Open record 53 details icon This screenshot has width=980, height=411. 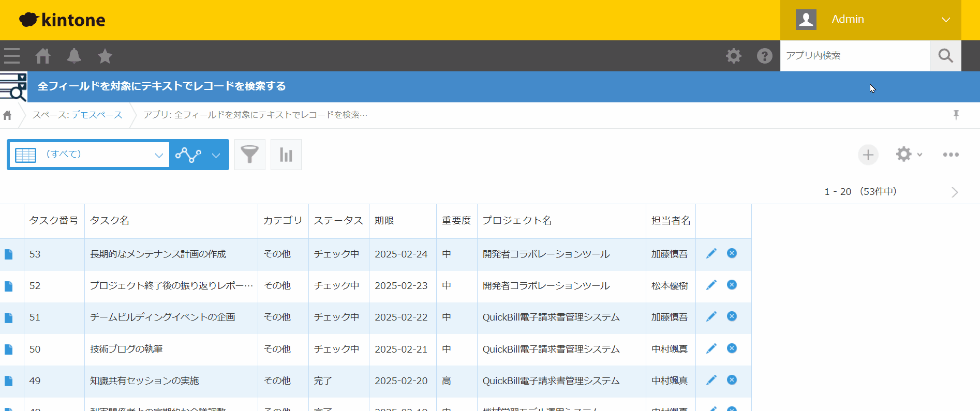[9, 254]
